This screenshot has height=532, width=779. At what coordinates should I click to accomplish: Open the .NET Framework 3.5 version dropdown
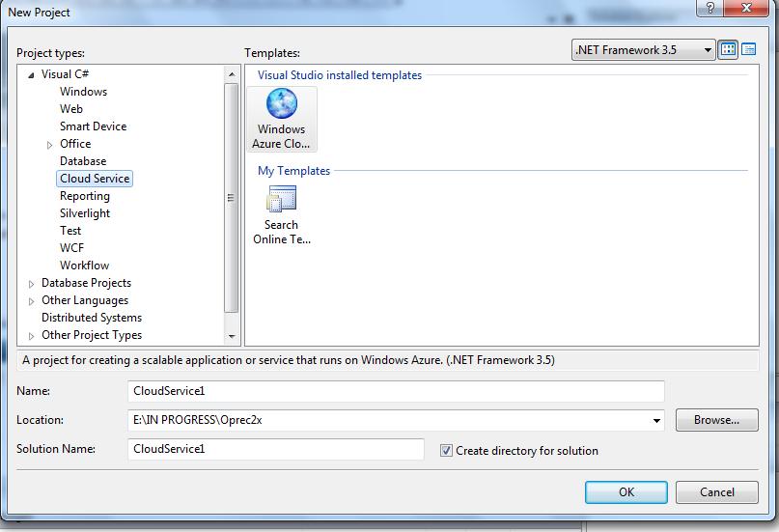point(643,49)
